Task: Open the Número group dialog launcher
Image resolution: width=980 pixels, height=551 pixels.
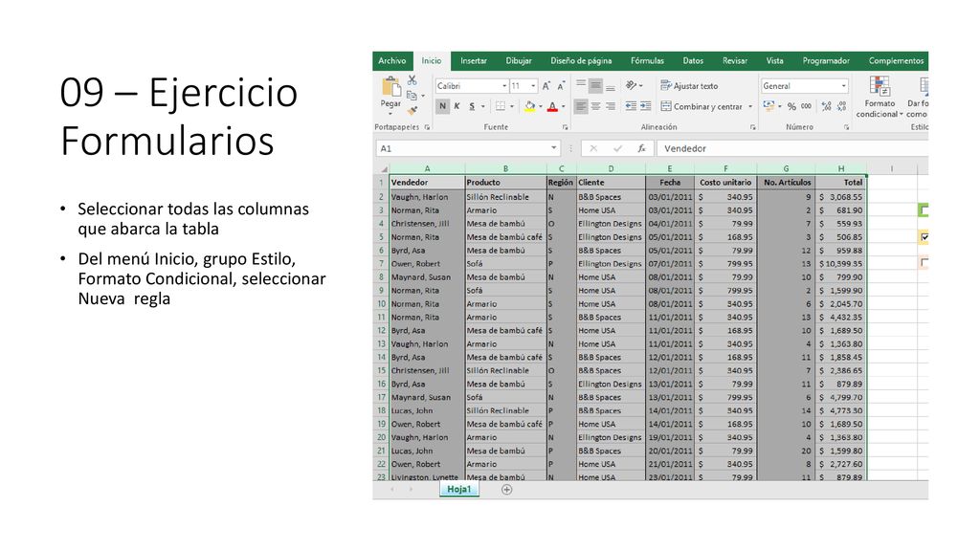Action: click(x=846, y=127)
